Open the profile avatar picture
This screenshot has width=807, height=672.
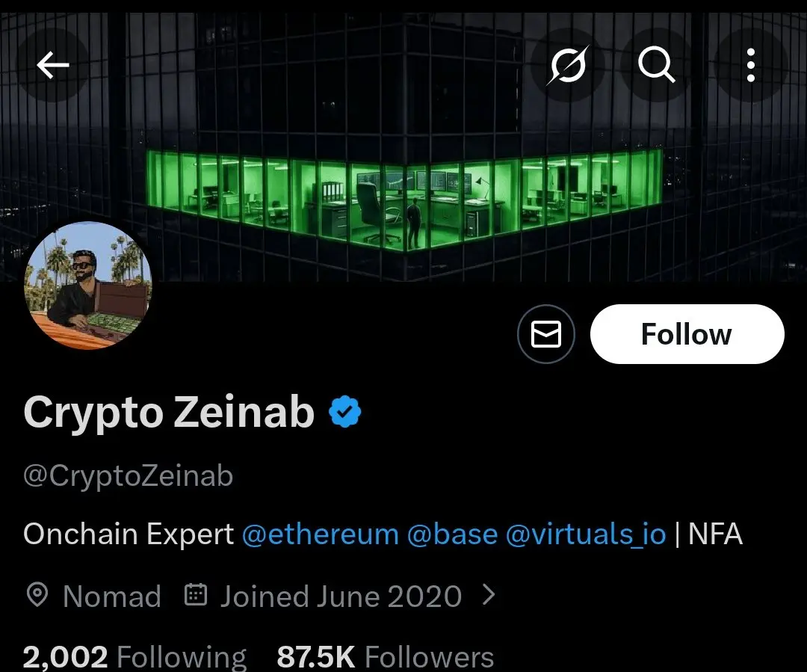pyautogui.click(x=88, y=286)
